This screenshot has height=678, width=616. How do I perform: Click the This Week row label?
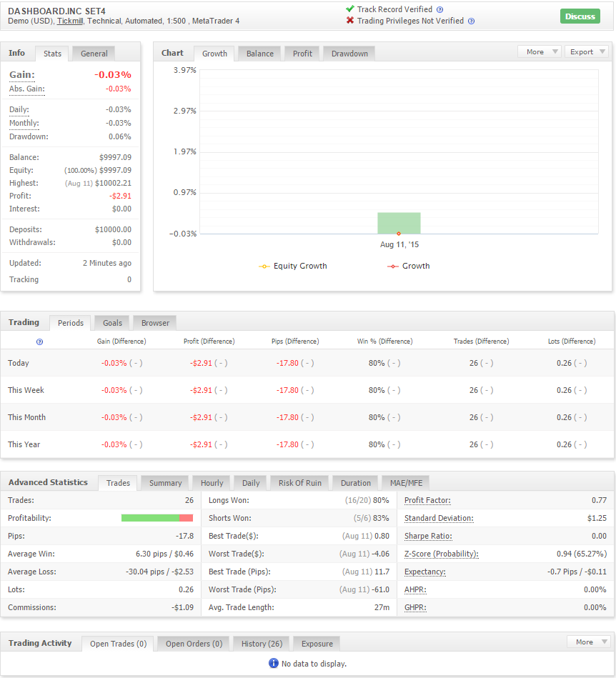click(x=26, y=390)
